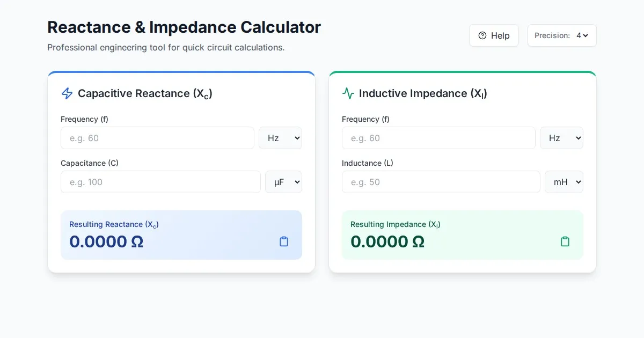Select the 0.0000 Ω resulting impedance value
Image resolution: width=644 pixels, height=338 pixels.
(x=387, y=242)
